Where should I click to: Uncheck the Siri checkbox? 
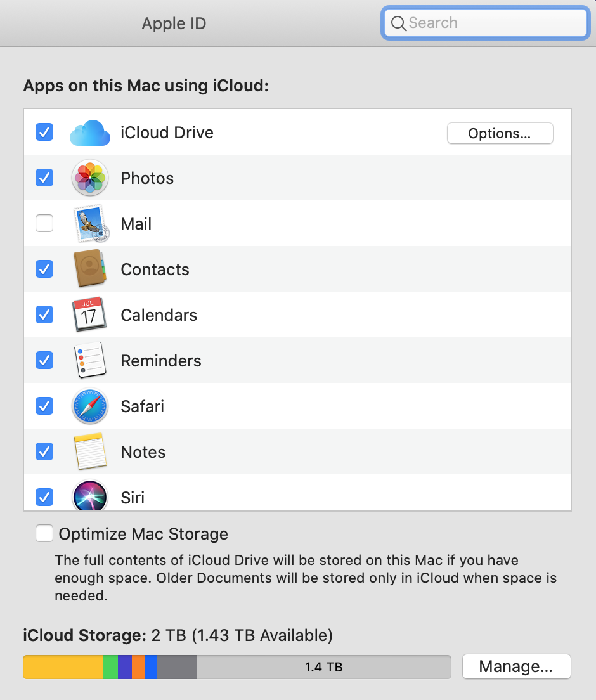click(44, 497)
